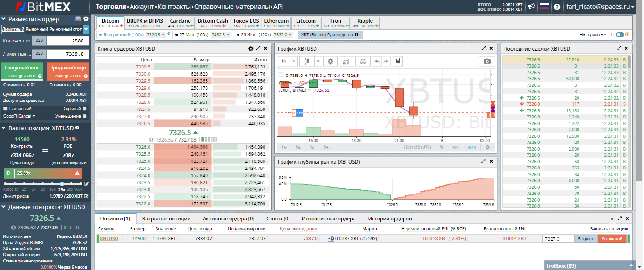Switch to the Ethereum tab
Image resolution: width=644 pixels, height=270 pixels.
click(x=276, y=23)
